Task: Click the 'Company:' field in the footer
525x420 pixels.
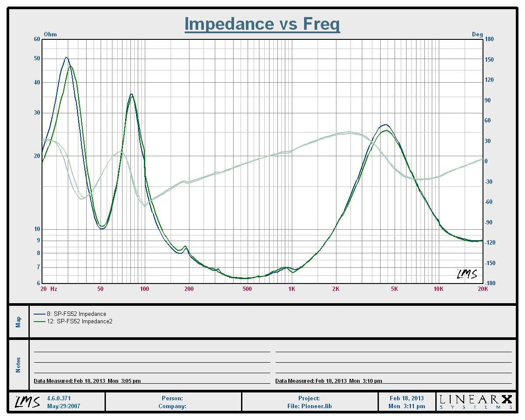Action: tap(172, 406)
